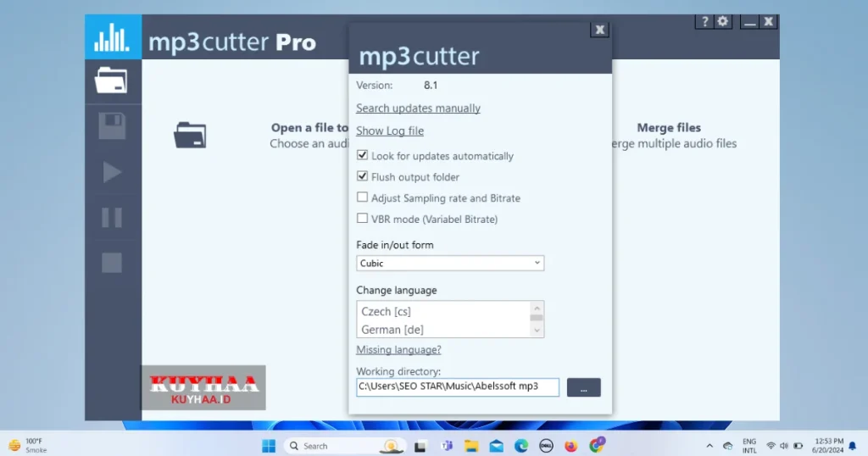Viewport: 868px width, 456px height.
Task: Click the Working directory path field
Action: click(x=458, y=386)
